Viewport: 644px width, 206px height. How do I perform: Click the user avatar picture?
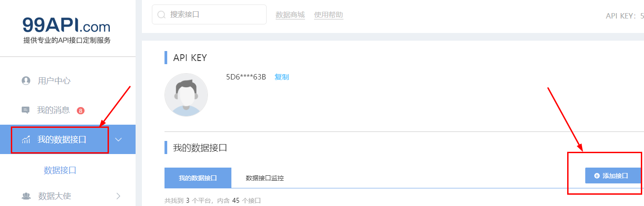186,95
